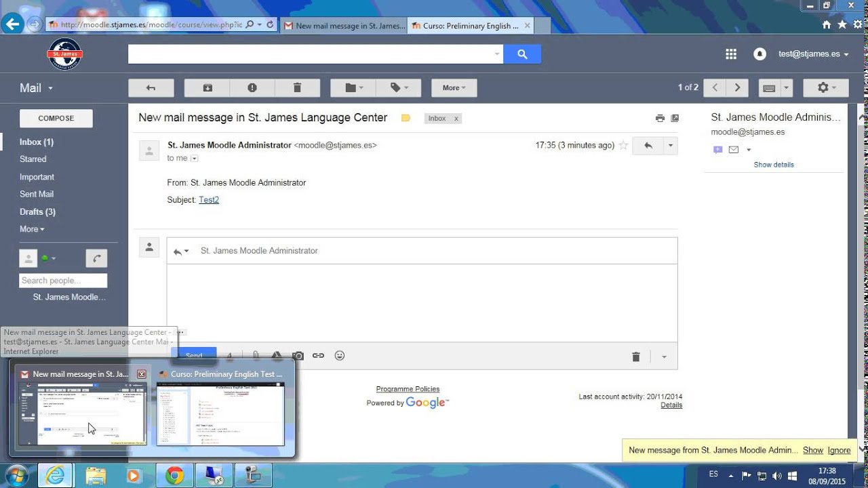Viewport: 868px width, 488px height.
Task: Select the keyboard input tools icon
Action: (x=769, y=87)
